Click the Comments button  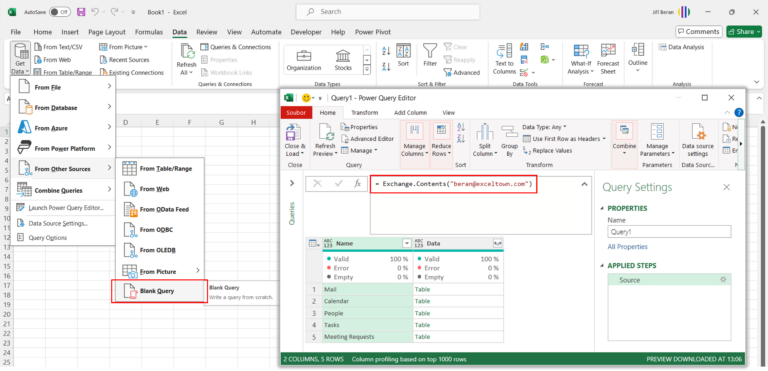698,31
